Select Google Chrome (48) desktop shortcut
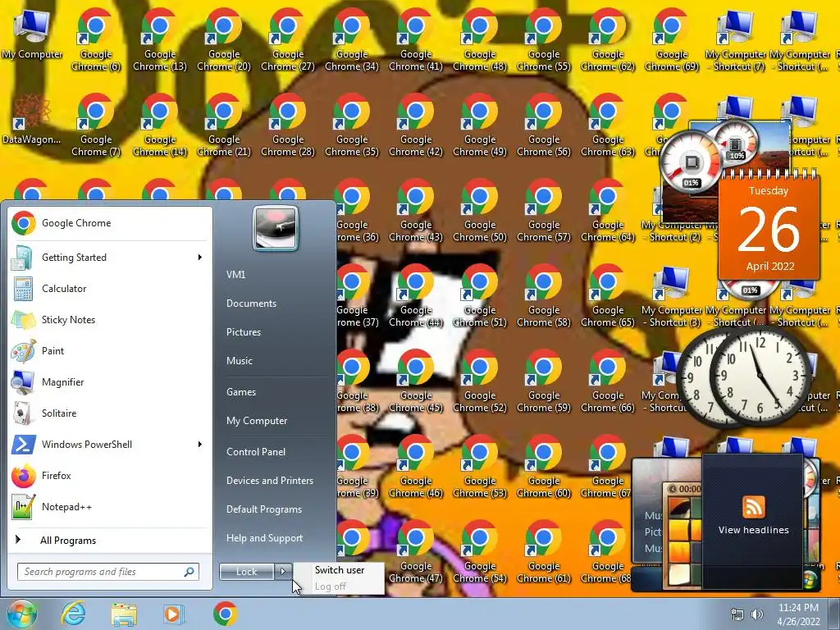The height and width of the screenshot is (630, 840). pos(479,39)
